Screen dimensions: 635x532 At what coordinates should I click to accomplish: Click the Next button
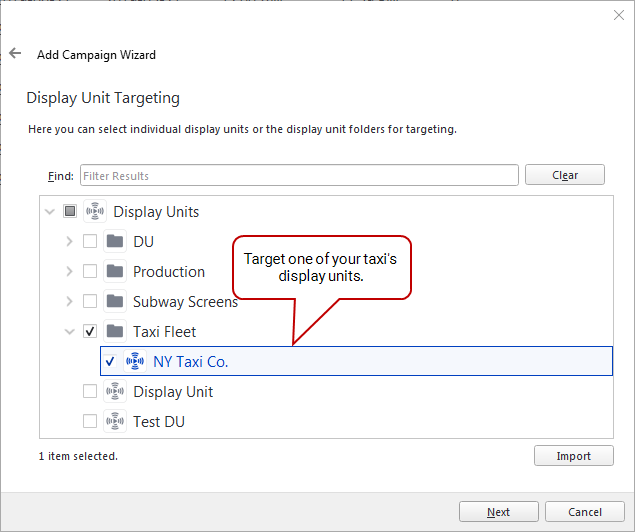tap(499, 512)
